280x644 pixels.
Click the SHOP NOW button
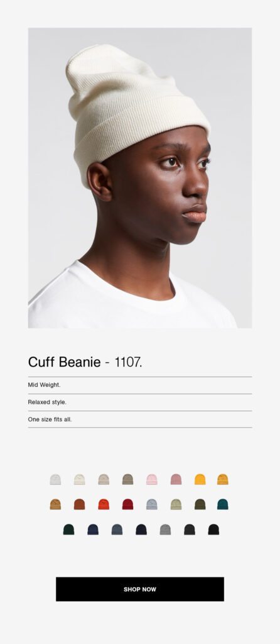pos(140,589)
